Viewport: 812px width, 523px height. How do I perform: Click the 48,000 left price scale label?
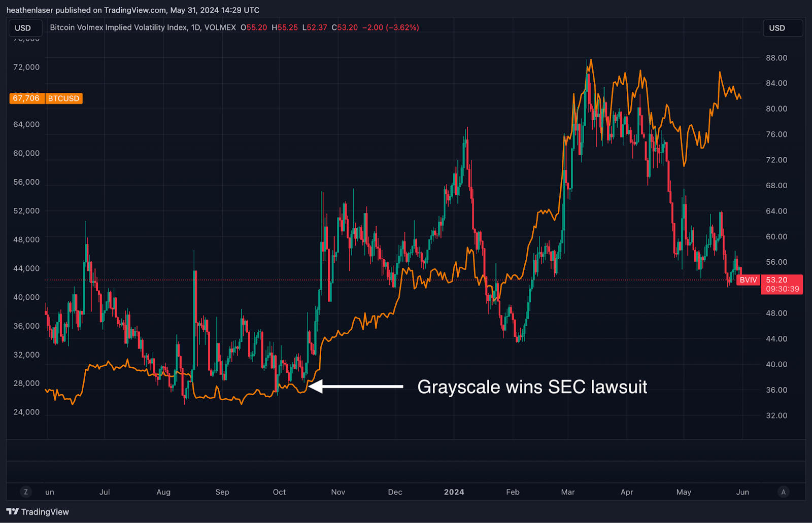(26, 239)
